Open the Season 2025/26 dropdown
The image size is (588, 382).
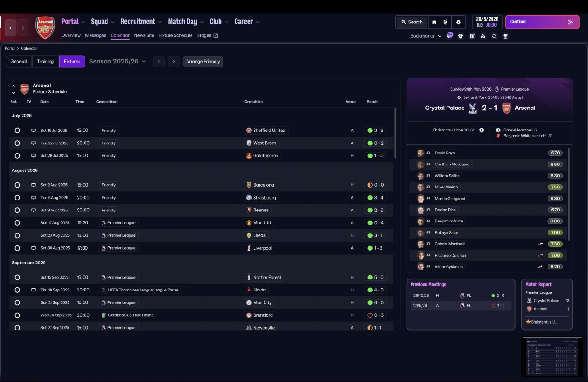point(118,61)
